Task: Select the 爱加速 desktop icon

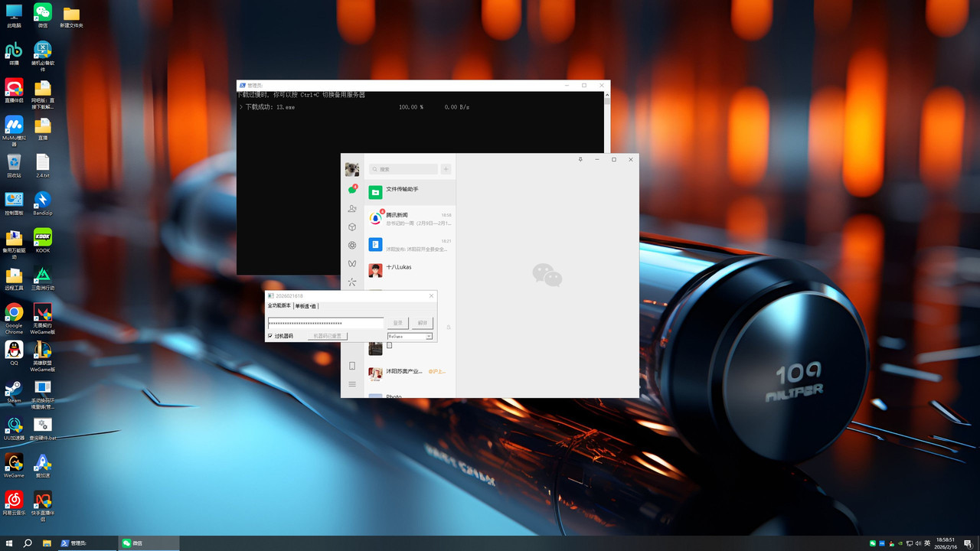Action: click(43, 465)
